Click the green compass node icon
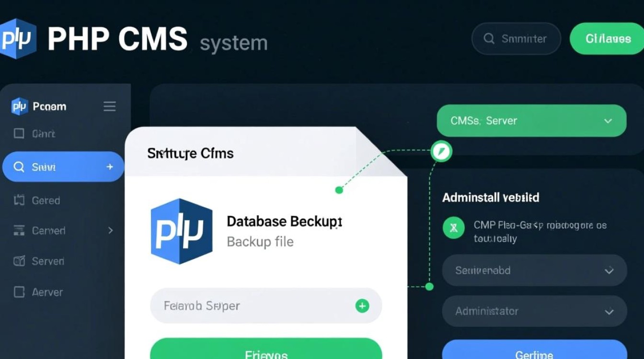The width and height of the screenshot is (644, 359). (x=441, y=151)
